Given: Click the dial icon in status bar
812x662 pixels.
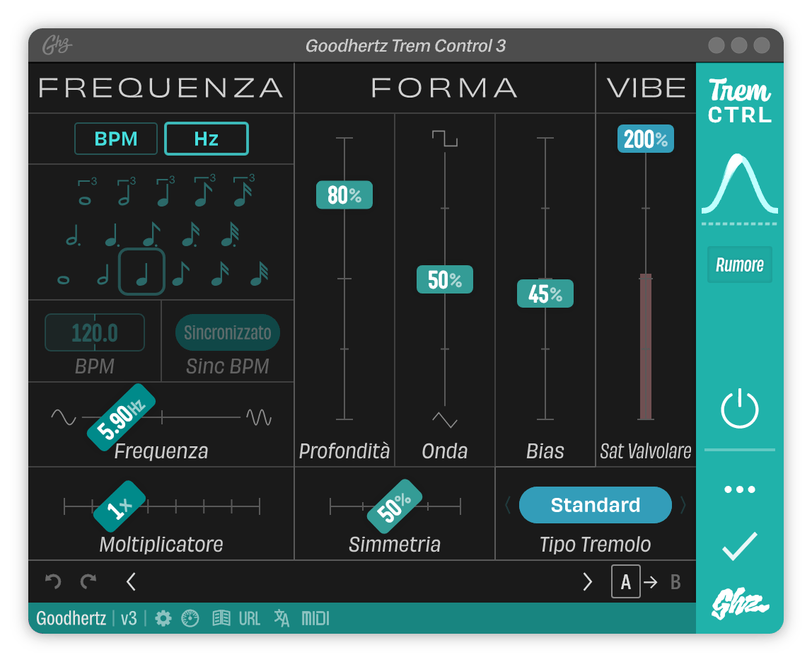Looking at the screenshot, I should click(x=190, y=618).
